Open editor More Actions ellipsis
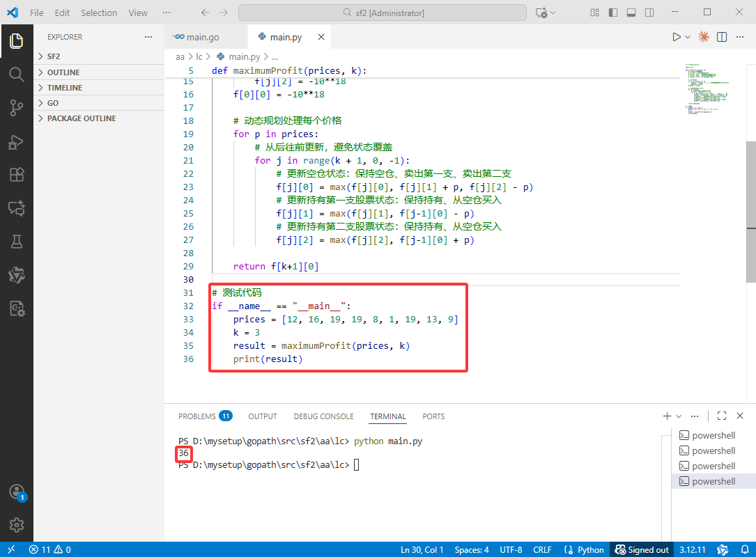This screenshot has width=756, height=557. pos(740,37)
